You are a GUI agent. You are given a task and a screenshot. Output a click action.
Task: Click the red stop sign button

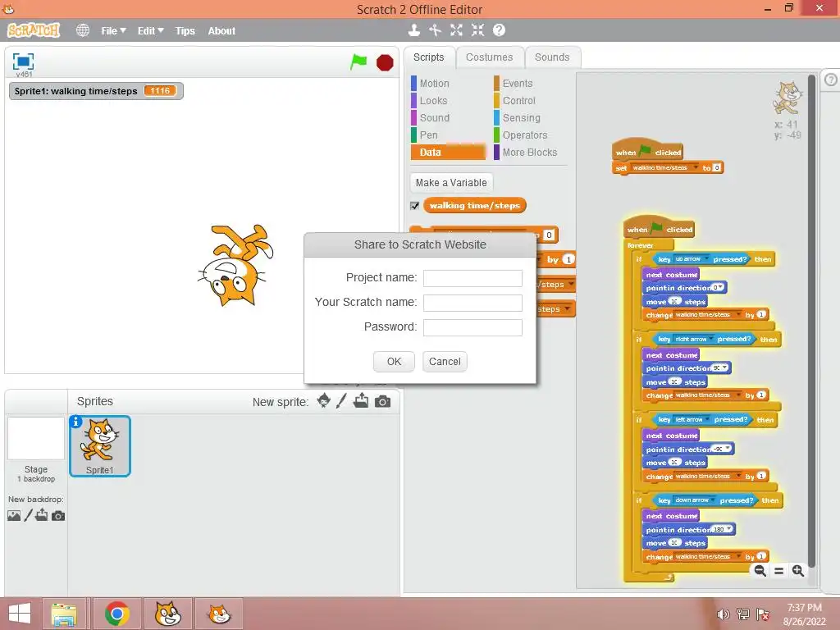pos(385,62)
